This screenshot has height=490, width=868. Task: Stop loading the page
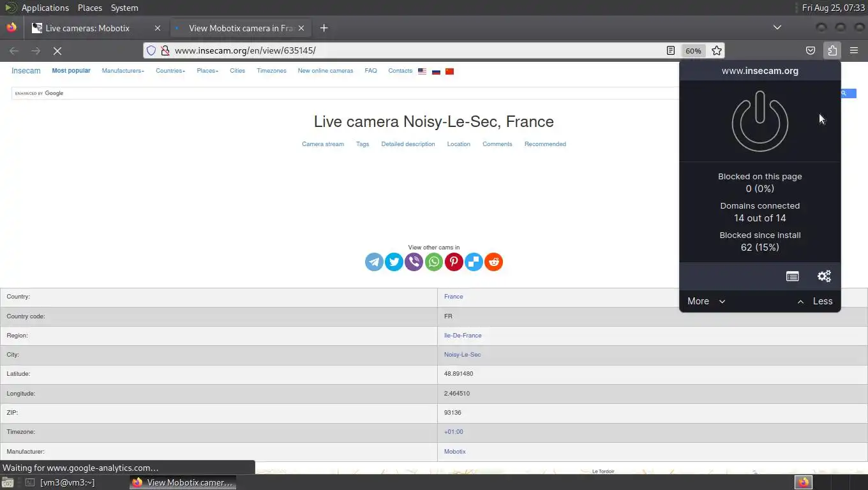click(x=57, y=50)
